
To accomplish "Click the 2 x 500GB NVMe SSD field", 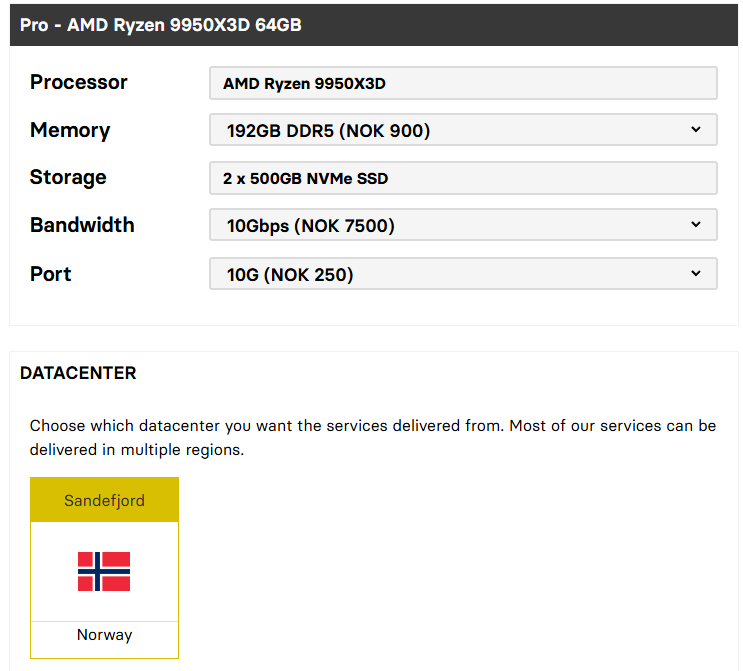I will coord(462,178).
